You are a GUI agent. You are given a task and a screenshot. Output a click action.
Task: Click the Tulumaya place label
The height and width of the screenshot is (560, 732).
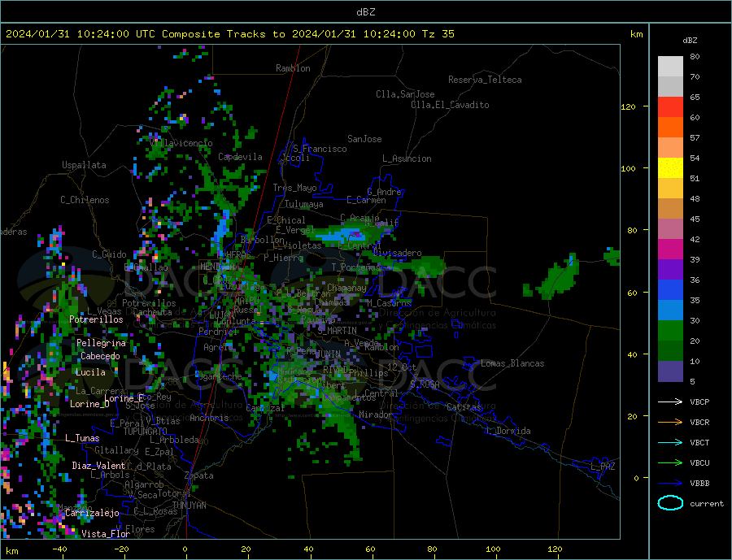click(x=304, y=204)
